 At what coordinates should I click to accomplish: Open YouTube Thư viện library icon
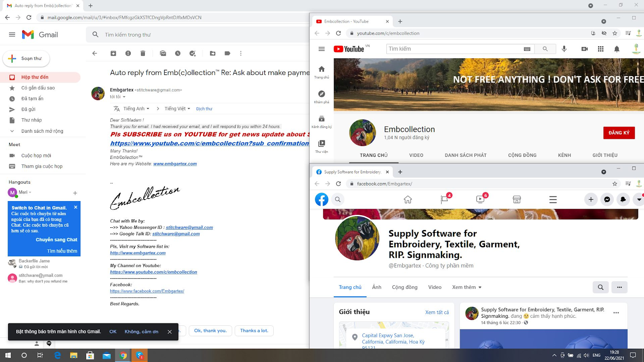coord(322,144)
